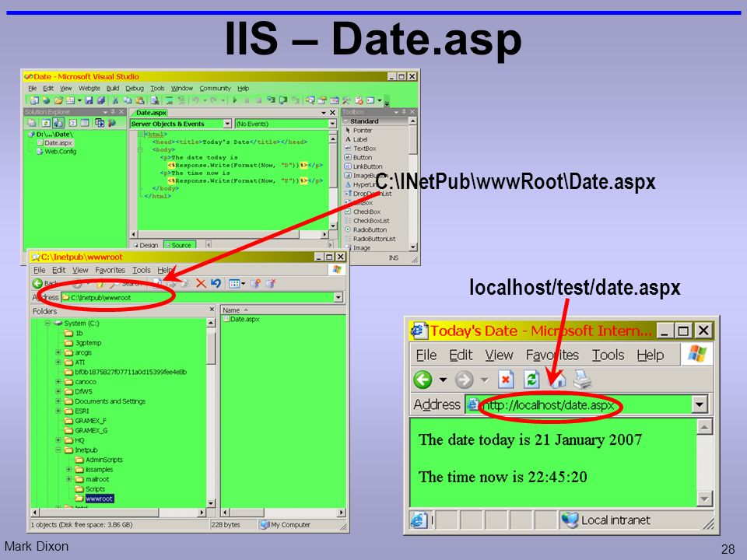Image resolution: width=747 pixels, height=560 pixels.
Task: Click the code editor vertical scrollbar
Action: pyautogui.click(x=332, y=181)
